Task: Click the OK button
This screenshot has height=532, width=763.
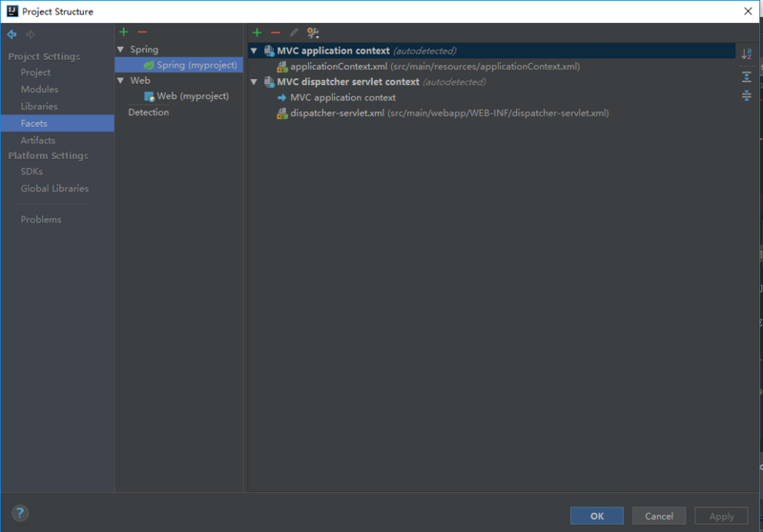Action: [597, 516]
